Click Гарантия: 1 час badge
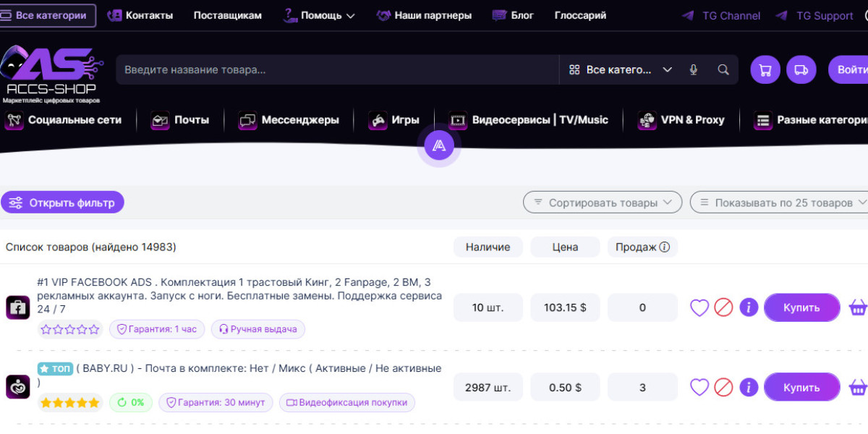The width and height of the screenshot is (868, 434). click(x=157, y=329)
